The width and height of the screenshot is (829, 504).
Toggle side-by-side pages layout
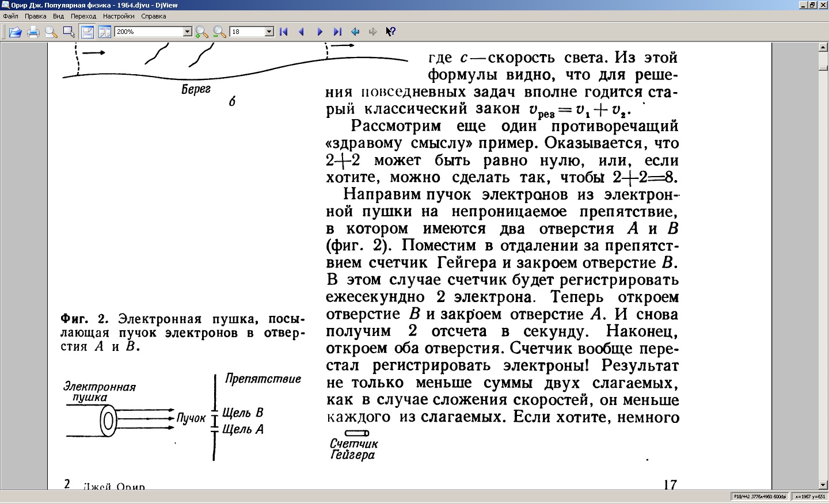(x=105, y=32)
